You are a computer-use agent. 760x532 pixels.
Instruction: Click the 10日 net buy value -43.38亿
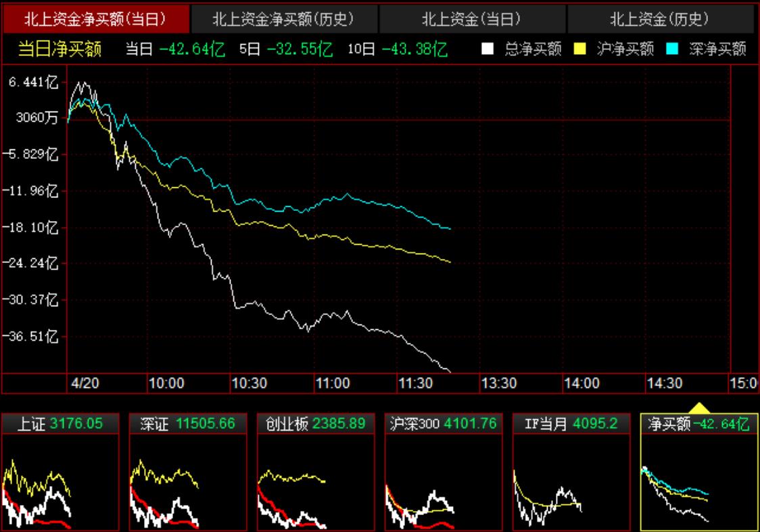point(414,49)
